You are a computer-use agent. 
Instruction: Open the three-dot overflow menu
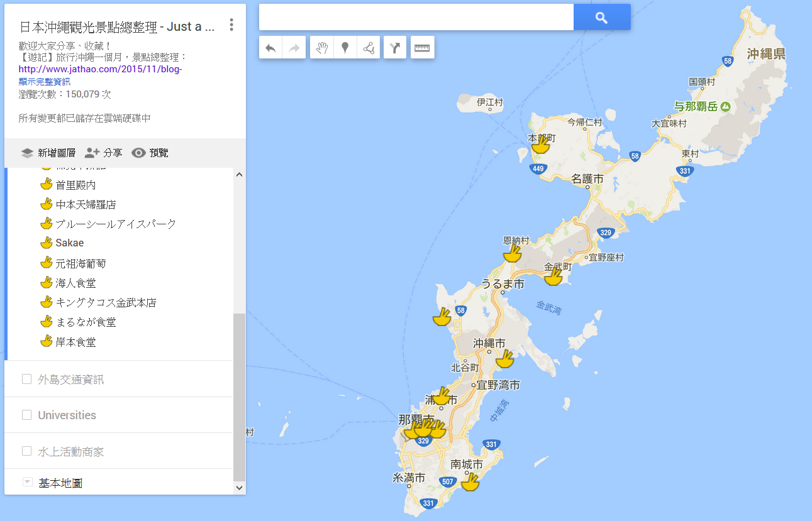pyautogui.click(x=231, y=24)
